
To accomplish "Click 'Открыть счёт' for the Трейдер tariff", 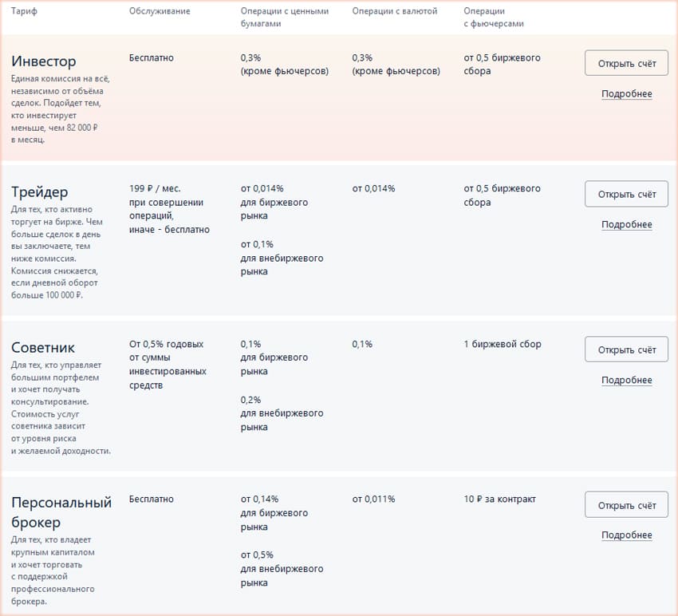I will coord(626,194).
